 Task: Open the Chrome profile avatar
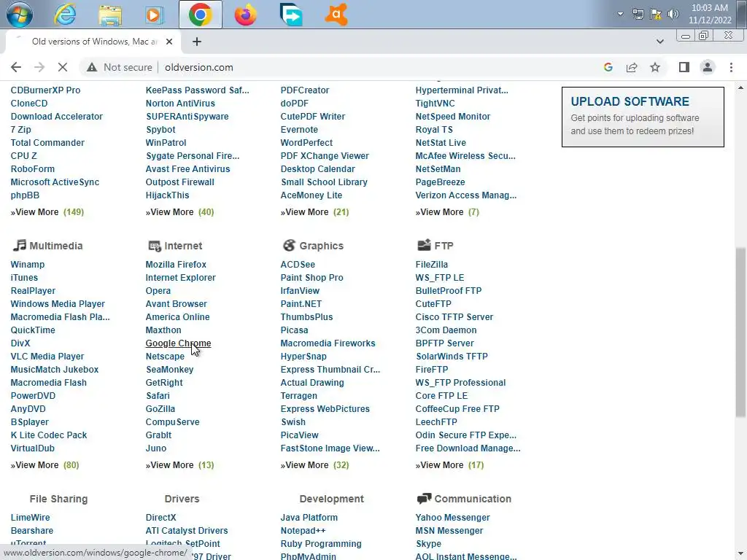pos(708,67)
